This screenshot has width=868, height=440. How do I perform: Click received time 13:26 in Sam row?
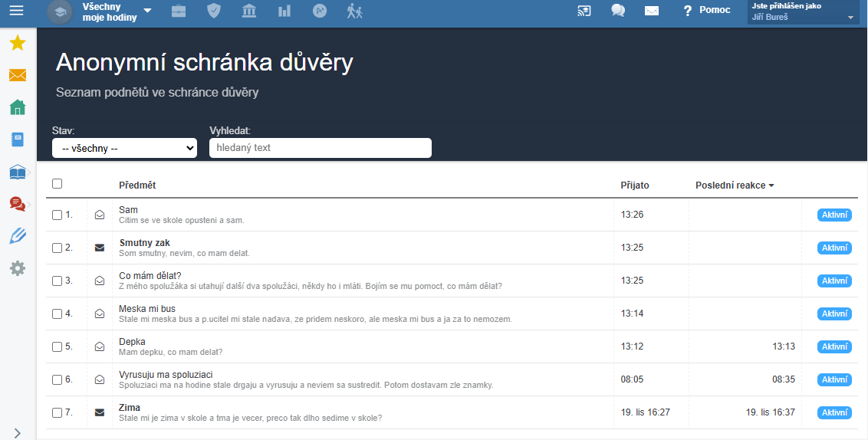pyautogui.click(x=632, y=215)
